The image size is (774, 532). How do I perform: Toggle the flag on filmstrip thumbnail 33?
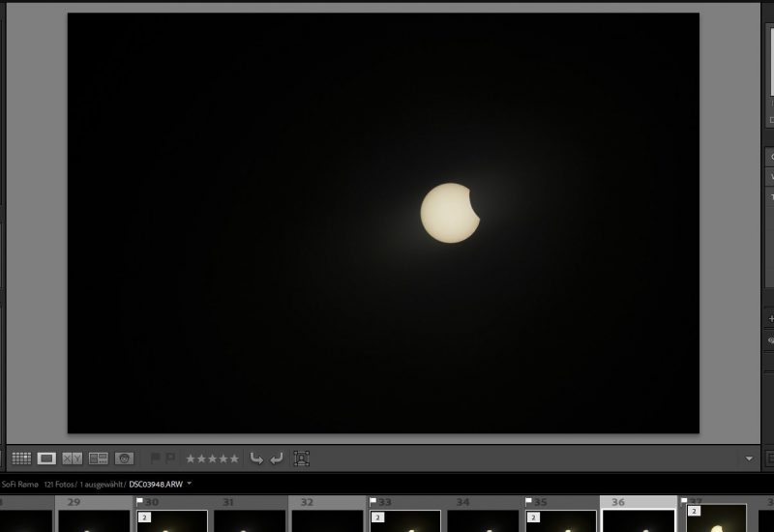(372, 502)
